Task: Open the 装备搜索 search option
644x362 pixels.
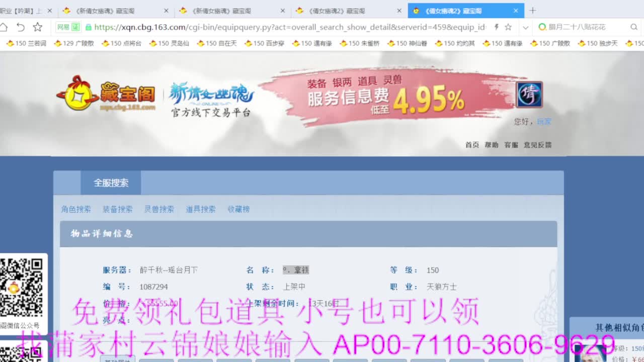Action: [117, 209]
